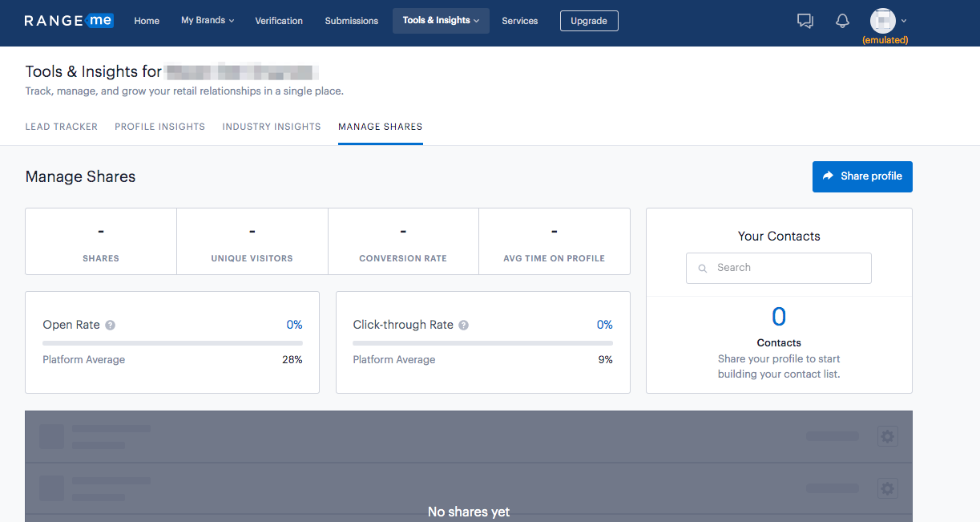The image size is (980, 522).
Task: Click the Upgrade button
Action: (x=589, y=21)
